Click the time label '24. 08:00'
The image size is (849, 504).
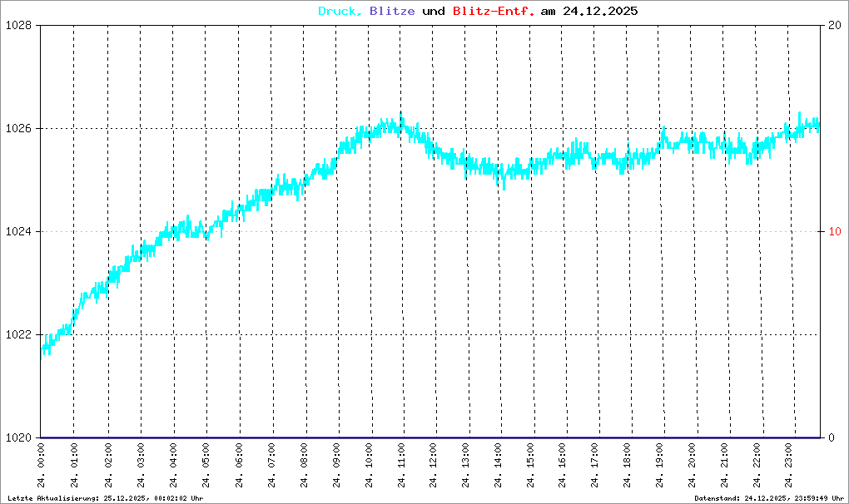[304, 466]
